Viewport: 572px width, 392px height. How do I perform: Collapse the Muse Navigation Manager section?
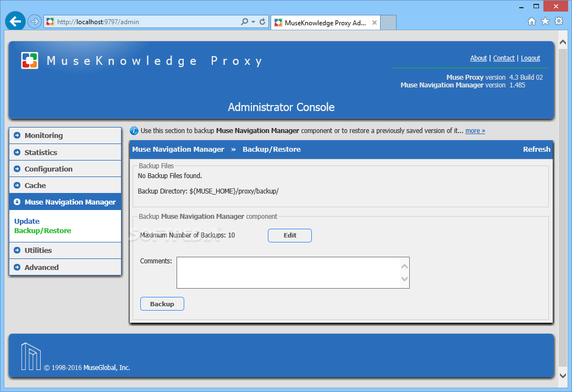coord(65,202)
